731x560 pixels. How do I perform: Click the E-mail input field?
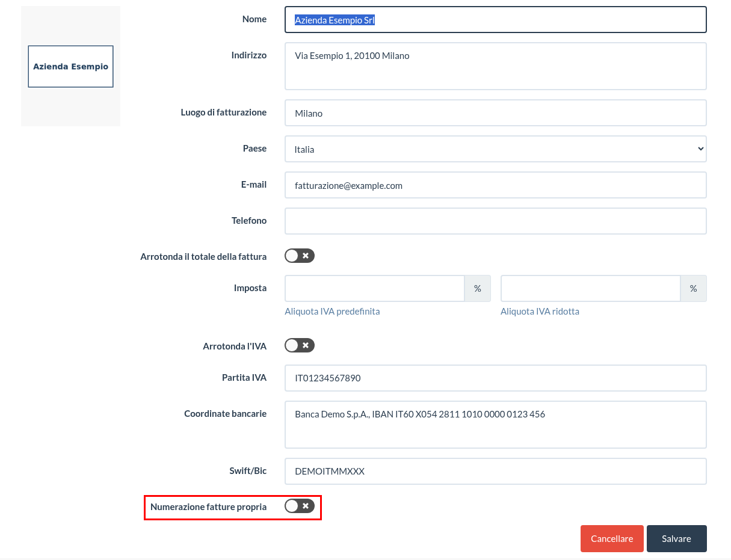pyautogui.click(x=496, y=185)
